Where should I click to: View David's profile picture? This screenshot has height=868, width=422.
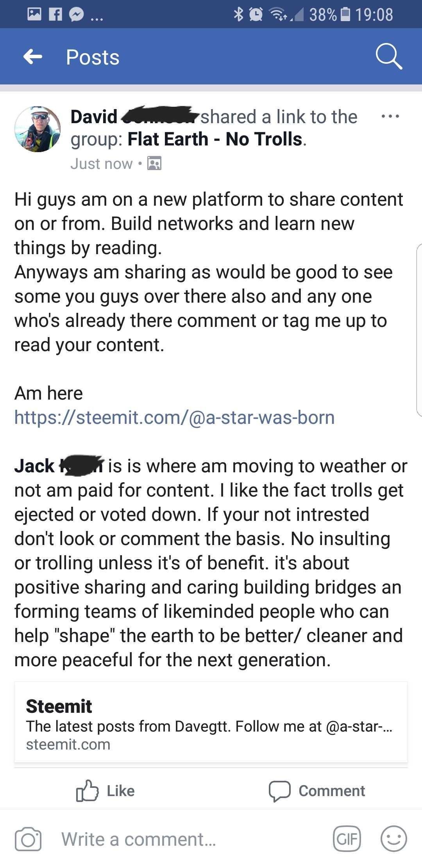coord(38,129)
